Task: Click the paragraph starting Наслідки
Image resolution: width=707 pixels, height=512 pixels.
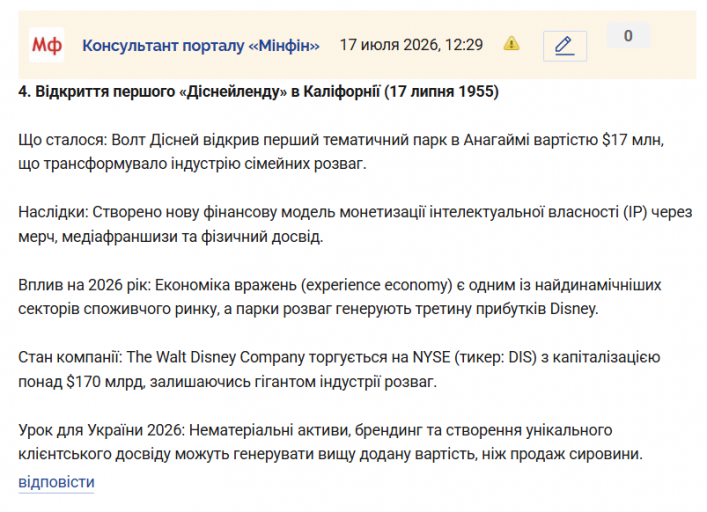Action: 355,224
